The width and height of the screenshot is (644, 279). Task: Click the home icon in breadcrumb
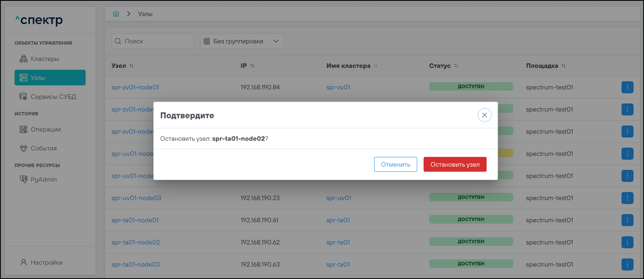116,14
